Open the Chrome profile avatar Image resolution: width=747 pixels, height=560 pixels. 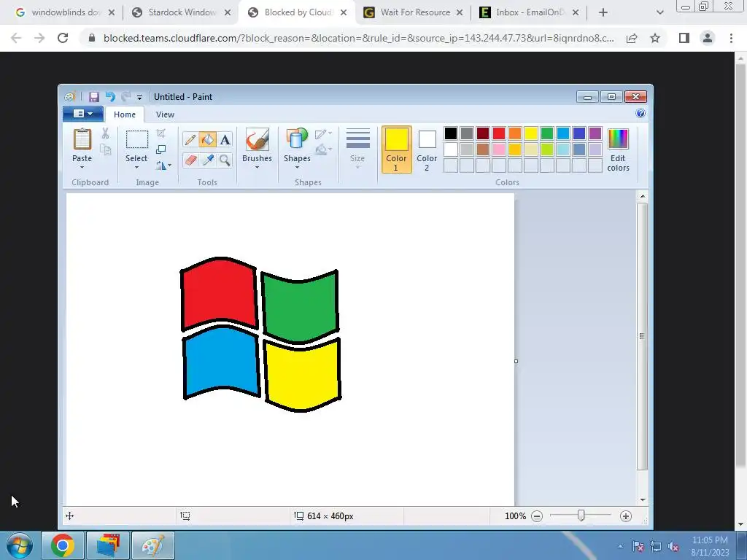tap(708, 38)
